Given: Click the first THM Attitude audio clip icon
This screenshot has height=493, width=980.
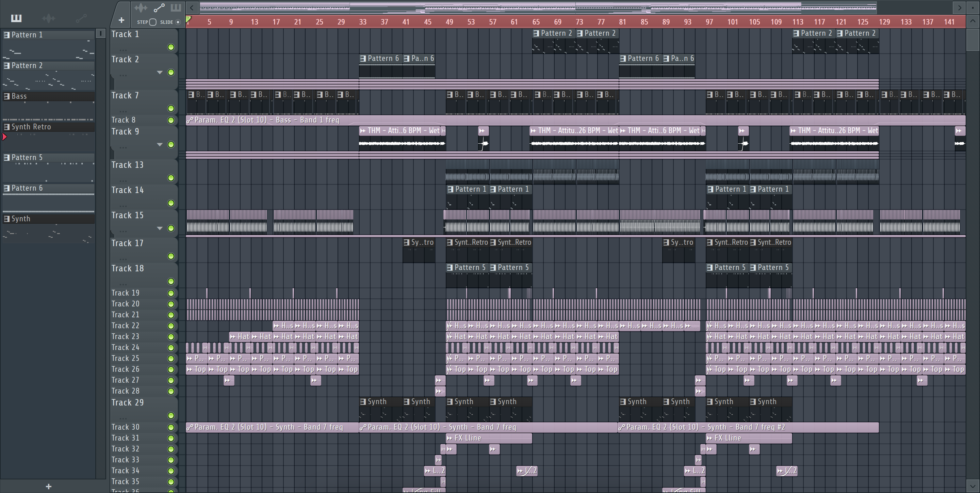Looking at the screenshot, I should tap(363, 131).
